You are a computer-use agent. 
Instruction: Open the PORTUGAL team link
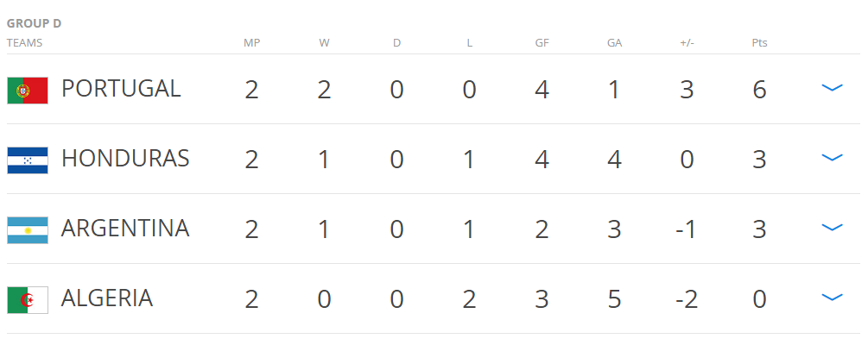point(121,89)
